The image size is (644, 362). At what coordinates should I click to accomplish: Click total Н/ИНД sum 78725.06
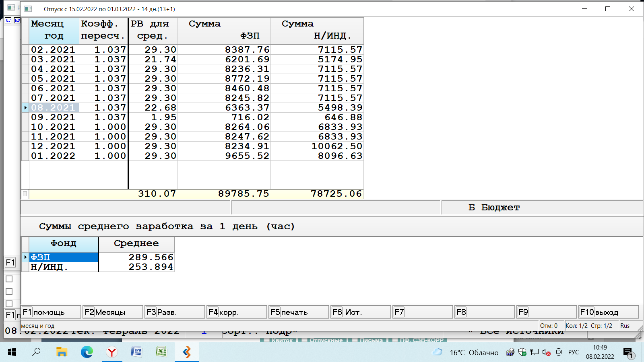336,194
